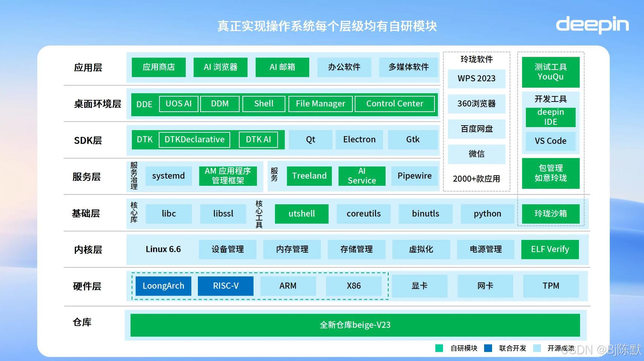Click the Shell box

264,104
